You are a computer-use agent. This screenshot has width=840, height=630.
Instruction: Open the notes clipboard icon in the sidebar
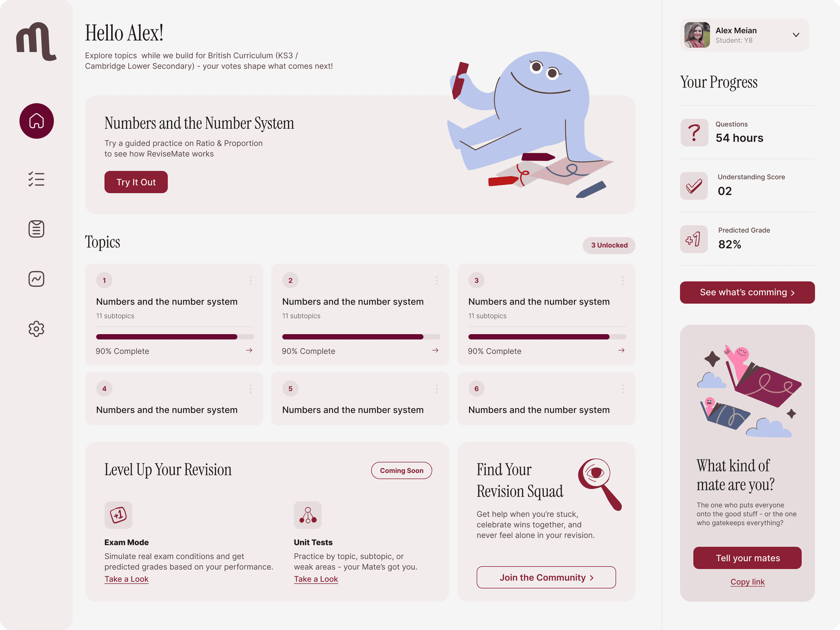click(x=37, y=229)
